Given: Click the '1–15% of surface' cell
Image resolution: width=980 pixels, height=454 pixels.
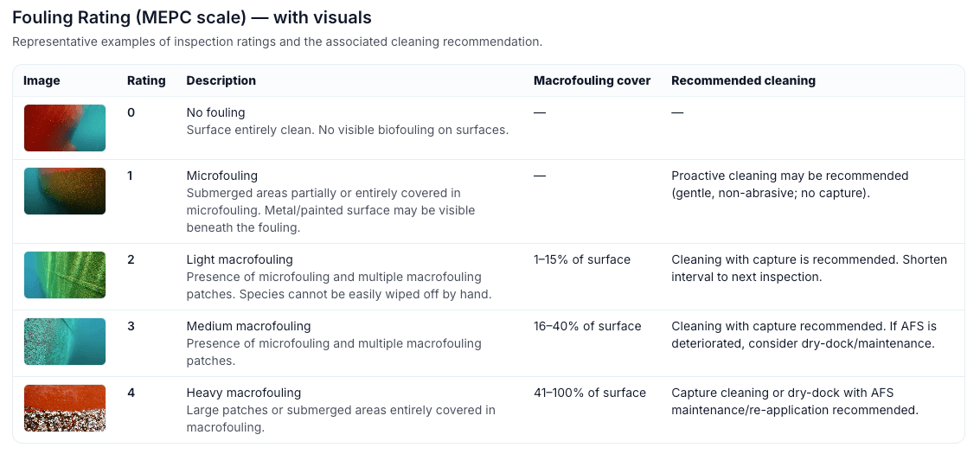Looking at the screenshot, I should click(582, 259).
